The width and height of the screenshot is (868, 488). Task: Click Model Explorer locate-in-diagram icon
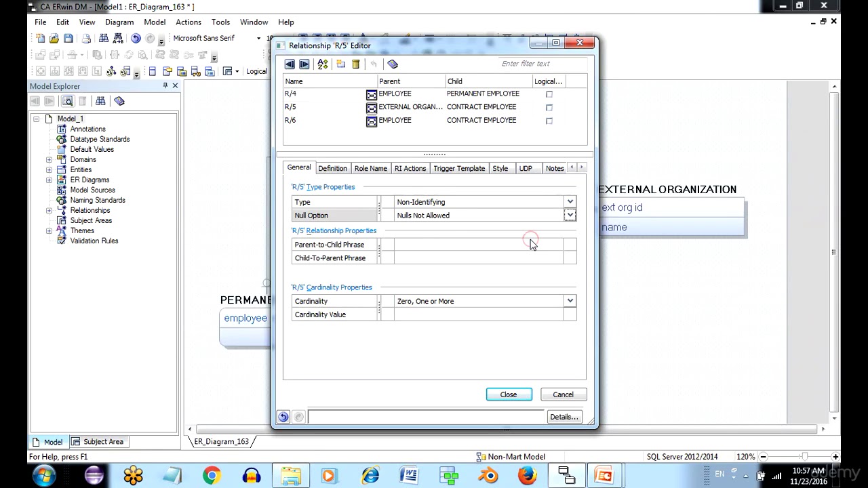click(68, 101)
